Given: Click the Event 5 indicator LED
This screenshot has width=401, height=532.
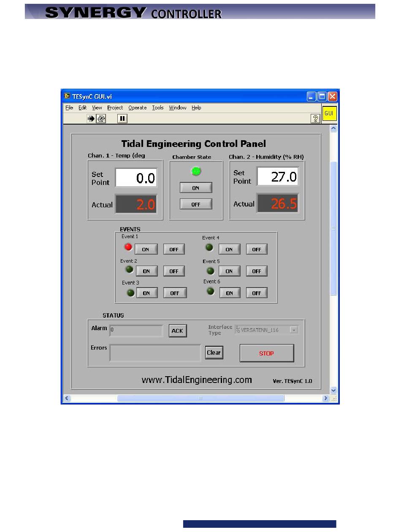Looking at the screenshot, I should pos(210,271).
